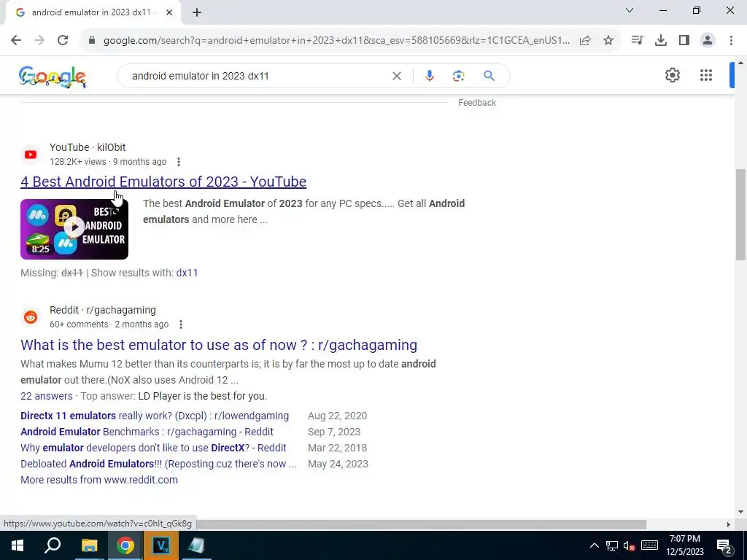Image resolution: width=747 pixels, height=560 pixels.
Task: Open the Windows Start menu
Action: 18,545
